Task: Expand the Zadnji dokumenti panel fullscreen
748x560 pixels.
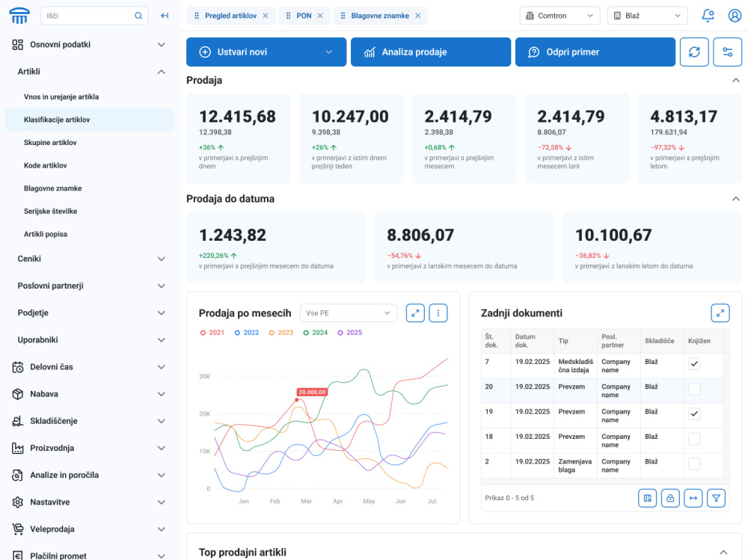Action: pos(720,313)
